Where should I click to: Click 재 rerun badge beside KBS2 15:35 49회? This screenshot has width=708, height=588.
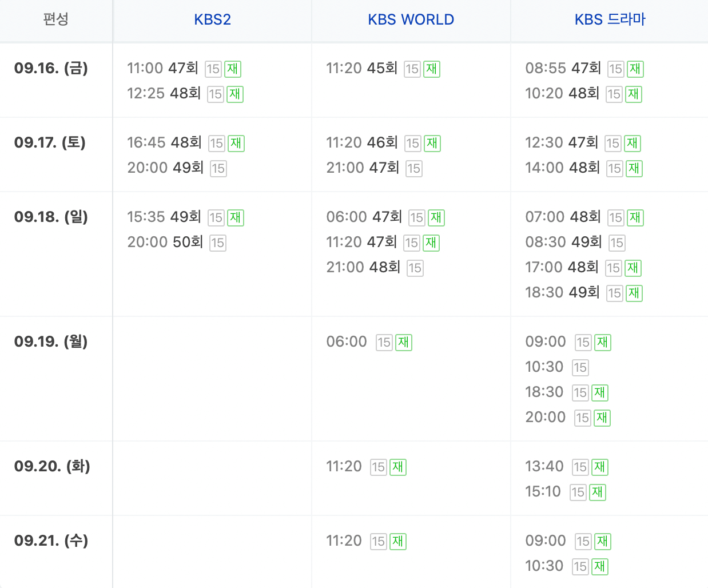point(236,218)
